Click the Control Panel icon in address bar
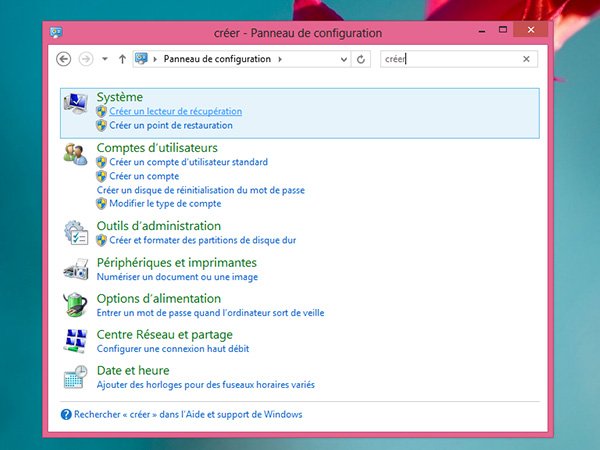This screenshot has height=450, width=600. 141,59
